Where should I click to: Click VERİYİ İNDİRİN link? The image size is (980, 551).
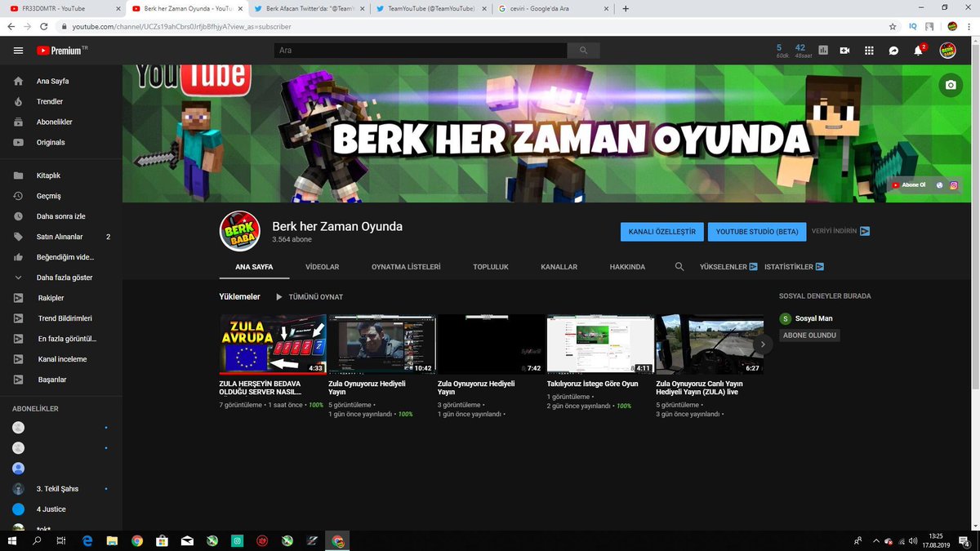[840, 232]
